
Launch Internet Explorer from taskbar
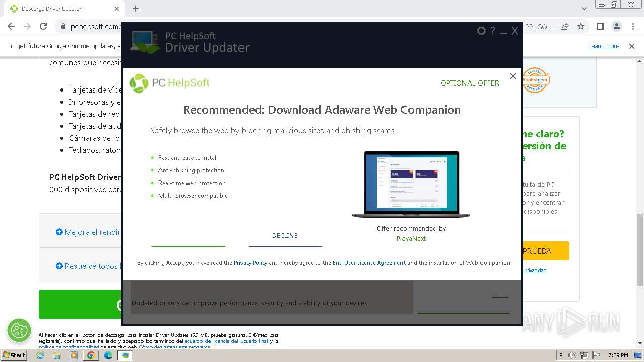point(40,355)
